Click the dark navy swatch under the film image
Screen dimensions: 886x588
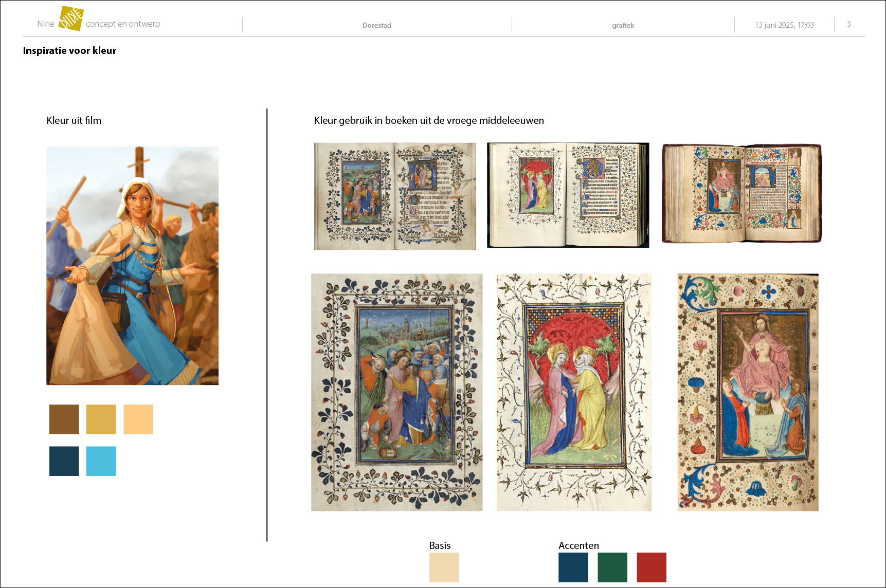[x=64, y=461]
